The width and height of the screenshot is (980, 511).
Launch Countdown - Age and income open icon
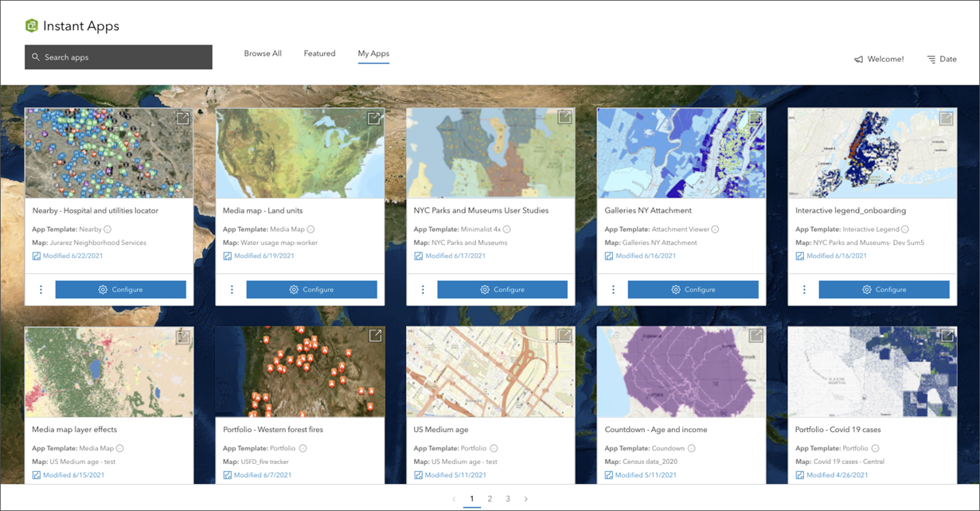755,337
